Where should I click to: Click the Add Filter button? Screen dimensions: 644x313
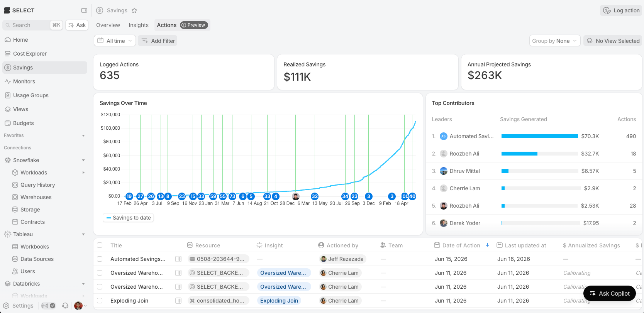(x=158, y=41)
